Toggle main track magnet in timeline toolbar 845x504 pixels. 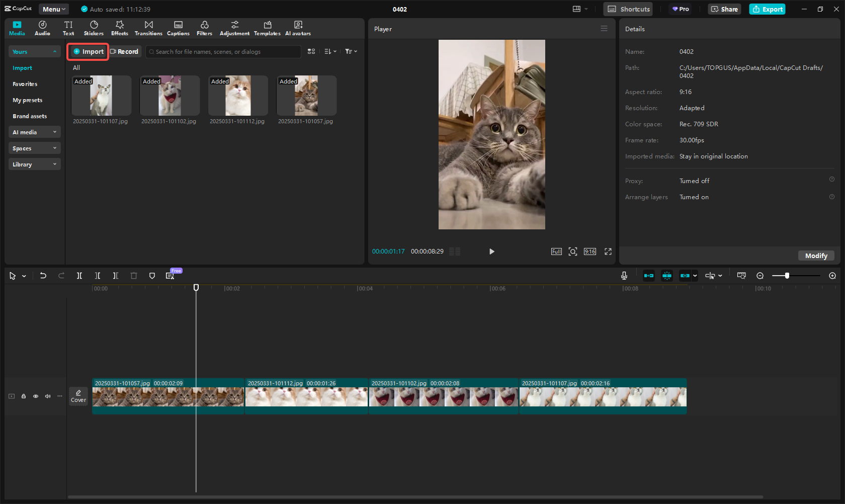pos(649,276)
